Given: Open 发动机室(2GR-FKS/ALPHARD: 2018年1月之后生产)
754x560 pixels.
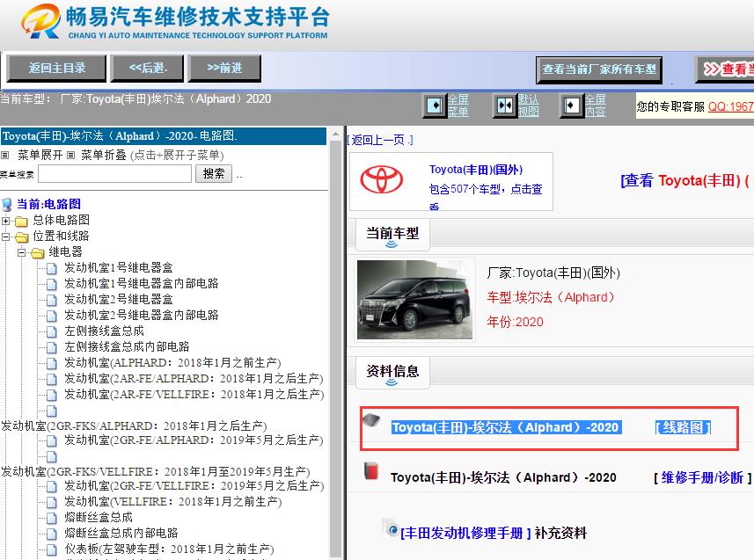Looking at the screenshot, I should click(134, 425).
